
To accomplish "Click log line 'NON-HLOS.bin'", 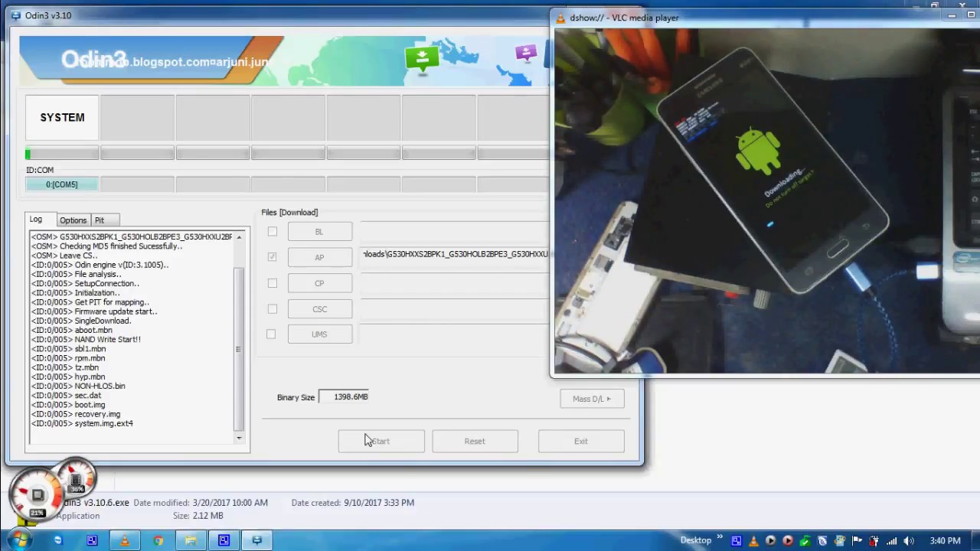I will point(78,386).
